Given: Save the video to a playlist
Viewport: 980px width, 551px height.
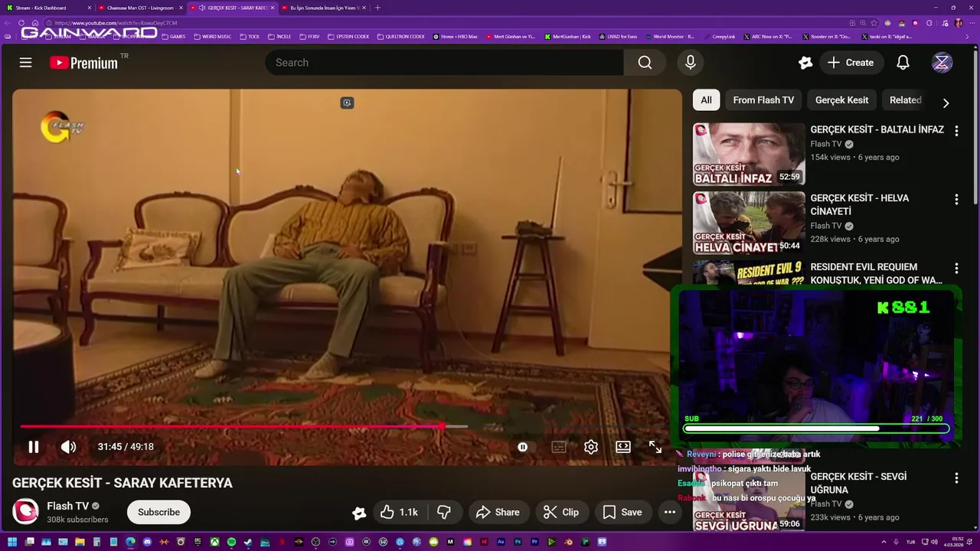Looking at the screenshot, I should [622, 512].
